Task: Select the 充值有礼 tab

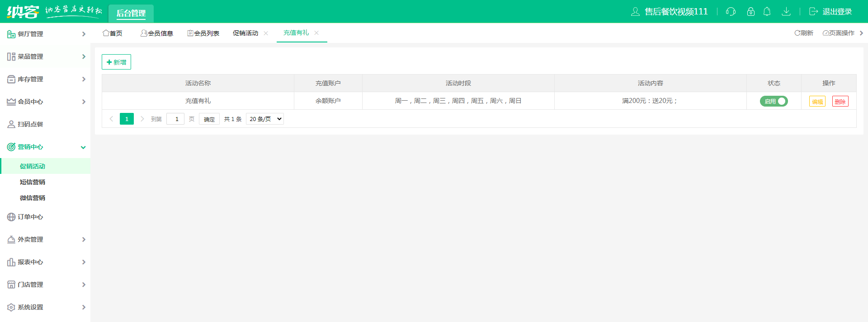Action: pos(296,33)
